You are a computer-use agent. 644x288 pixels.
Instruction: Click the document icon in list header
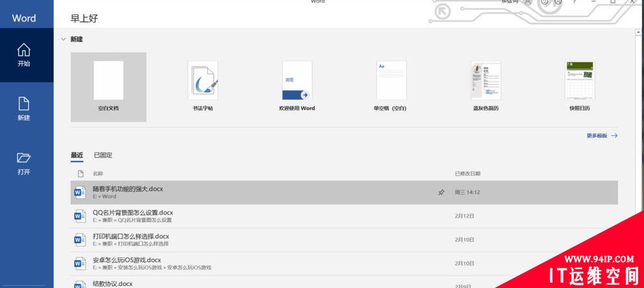point(80,174)
